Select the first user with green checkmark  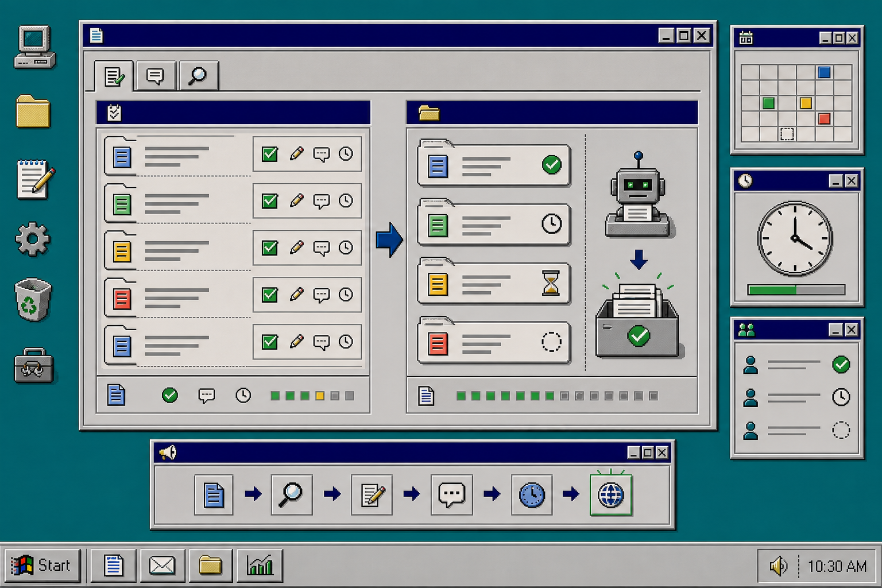(x=796, y=365)
